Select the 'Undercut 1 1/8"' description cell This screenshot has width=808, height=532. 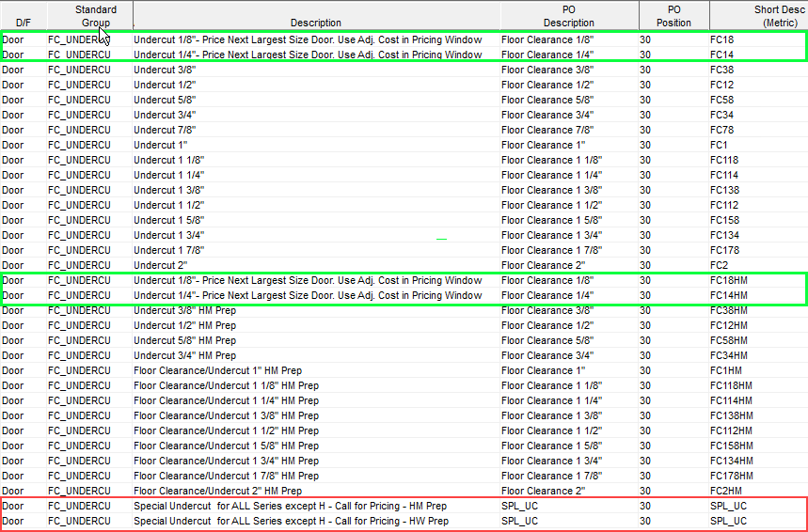316,160
